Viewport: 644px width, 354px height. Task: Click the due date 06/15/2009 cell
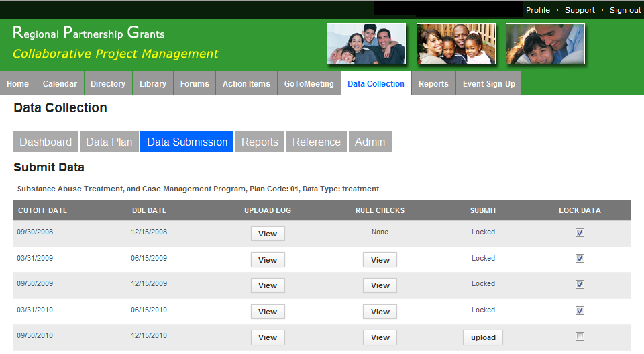pos(149,258)
